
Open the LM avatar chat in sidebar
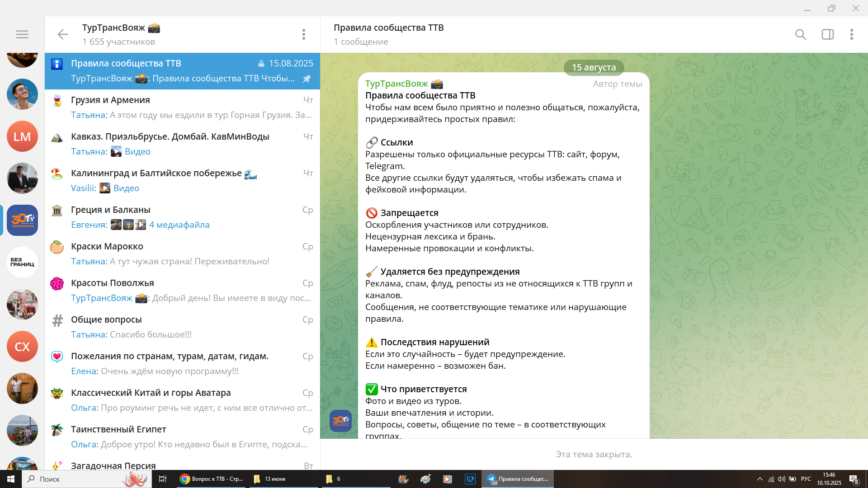22,136
